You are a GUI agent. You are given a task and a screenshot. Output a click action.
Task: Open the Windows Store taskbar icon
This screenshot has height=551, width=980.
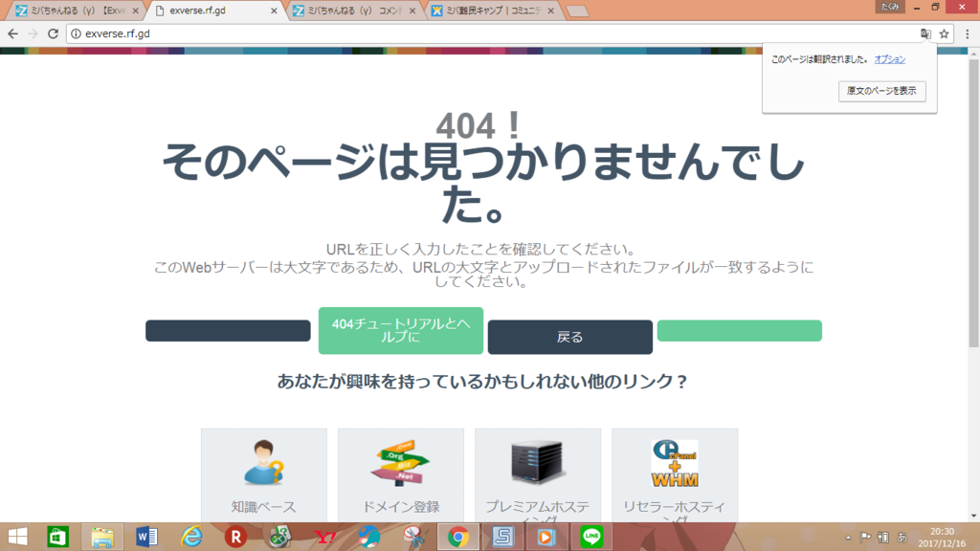tap(58, 537)
